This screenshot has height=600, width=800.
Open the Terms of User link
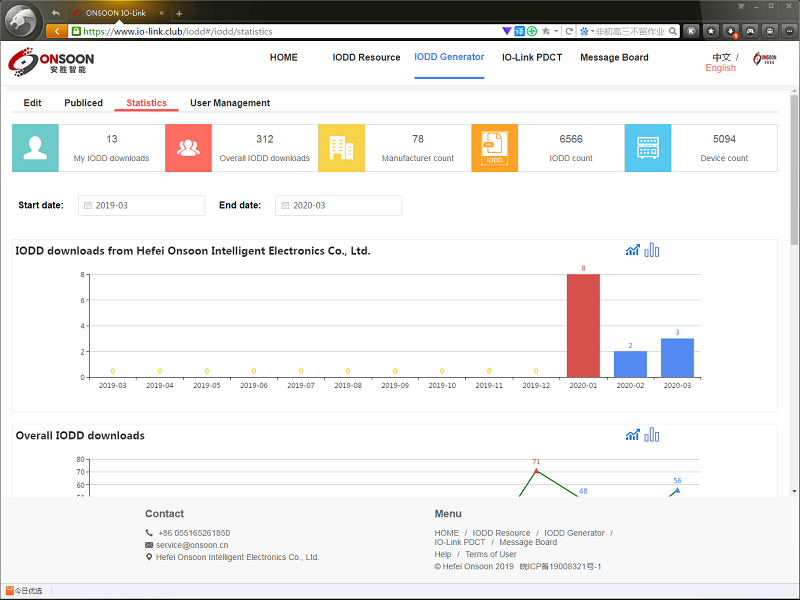[x=491, y=554]
